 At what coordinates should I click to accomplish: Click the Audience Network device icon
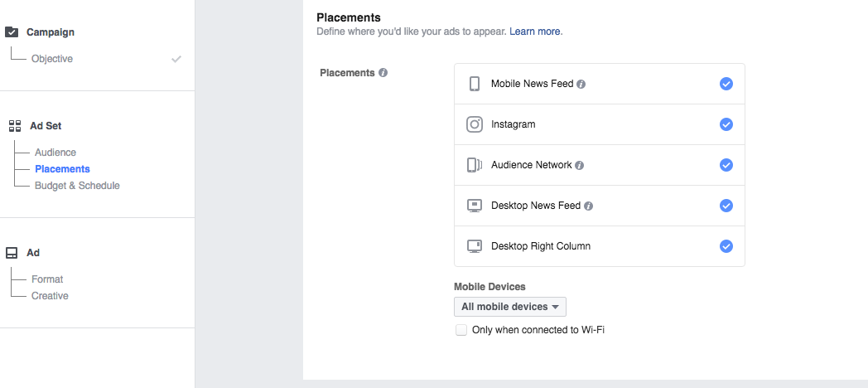coord(475,165)
